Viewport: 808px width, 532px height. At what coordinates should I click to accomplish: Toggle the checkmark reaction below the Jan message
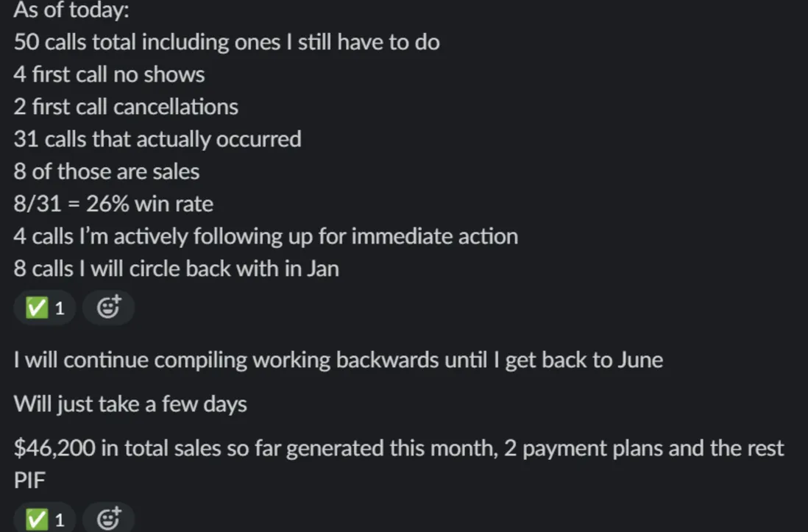(x=45, y=308)
